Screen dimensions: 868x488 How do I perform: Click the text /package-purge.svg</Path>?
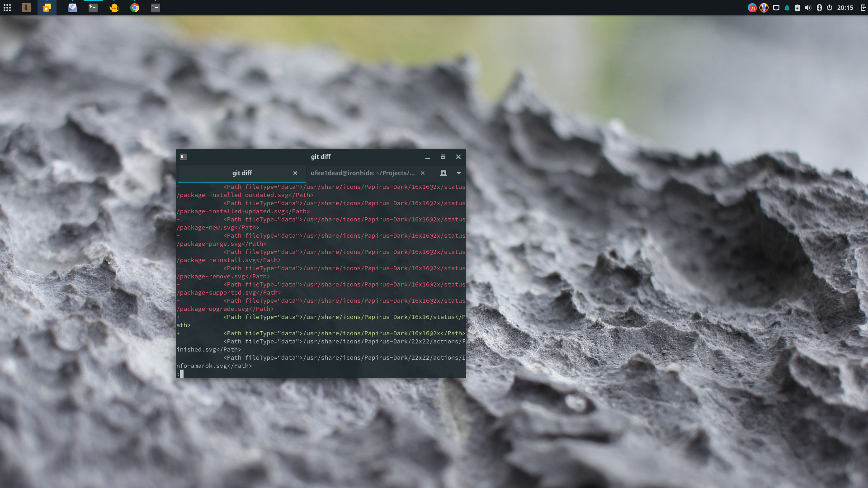221,244
